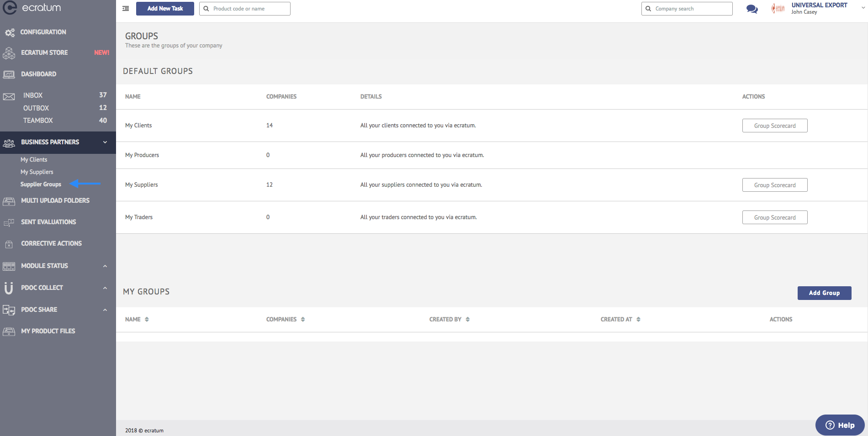Click the Inbox count 37
The image size is (868, 436).
(103, 95)
